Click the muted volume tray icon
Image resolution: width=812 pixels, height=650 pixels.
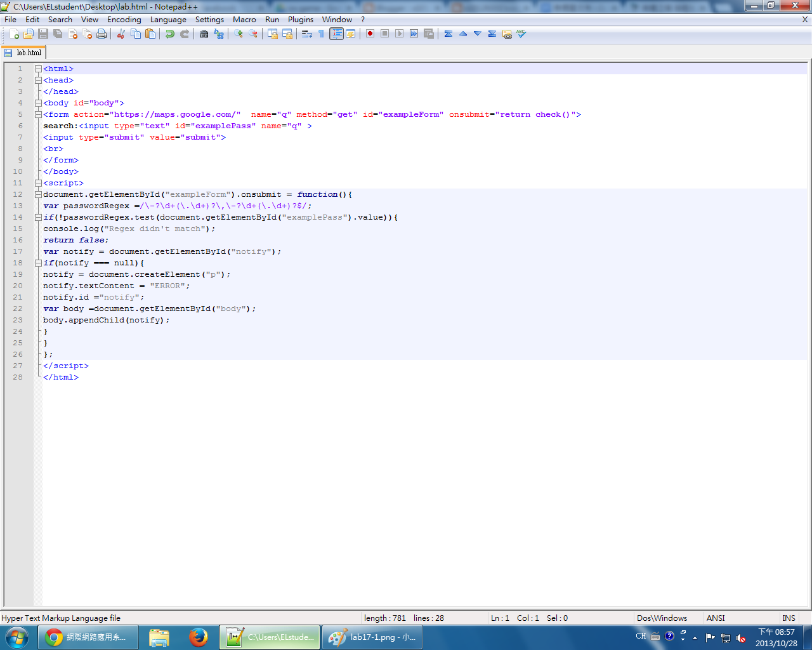pos(741,638)
